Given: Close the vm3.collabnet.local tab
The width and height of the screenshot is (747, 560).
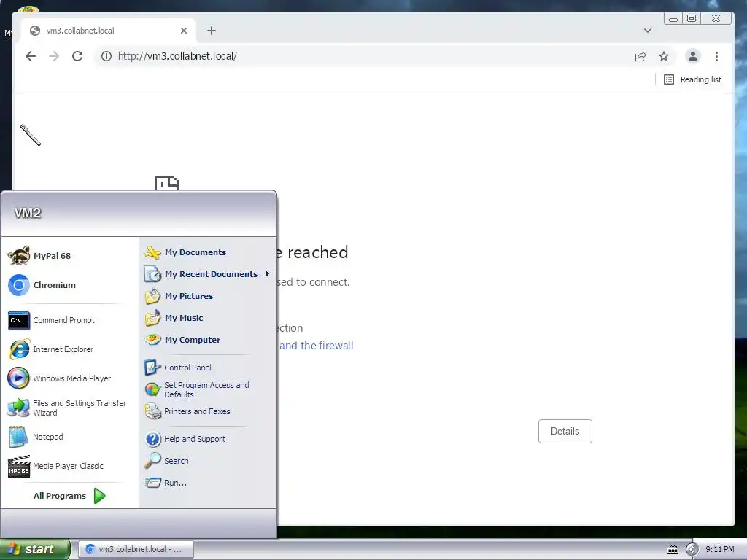Looking at the screenshot, I should point(184,31).
